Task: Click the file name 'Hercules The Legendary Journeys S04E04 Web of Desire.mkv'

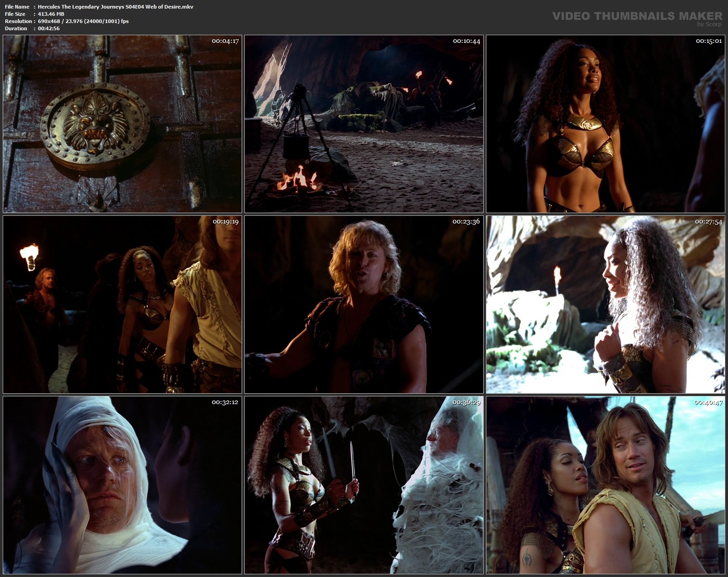Action: click(116, 7)
